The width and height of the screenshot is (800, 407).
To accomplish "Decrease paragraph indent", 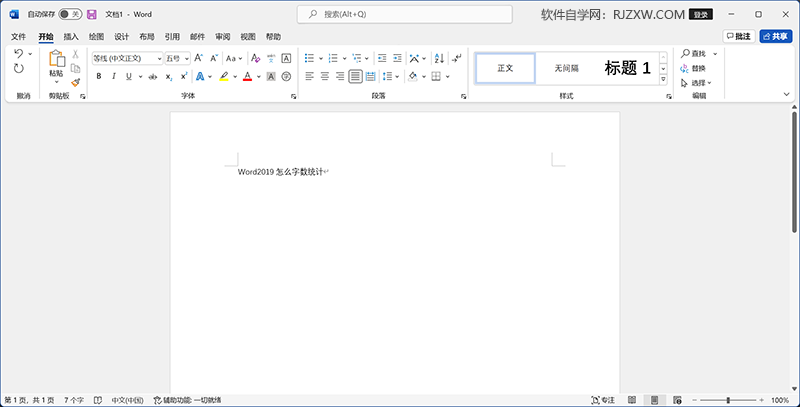I will click(x=382, y=58).
